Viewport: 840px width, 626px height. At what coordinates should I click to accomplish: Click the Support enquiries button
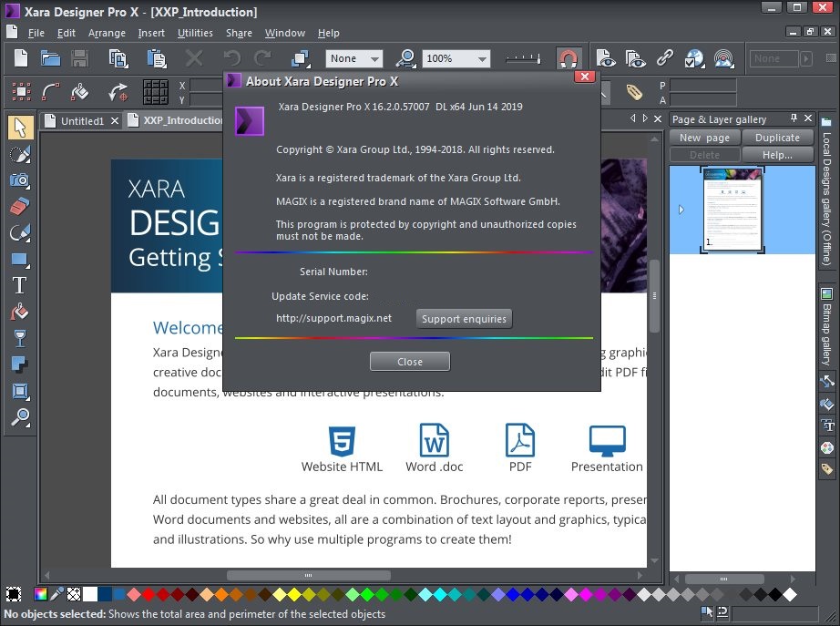tap(464, 319)
